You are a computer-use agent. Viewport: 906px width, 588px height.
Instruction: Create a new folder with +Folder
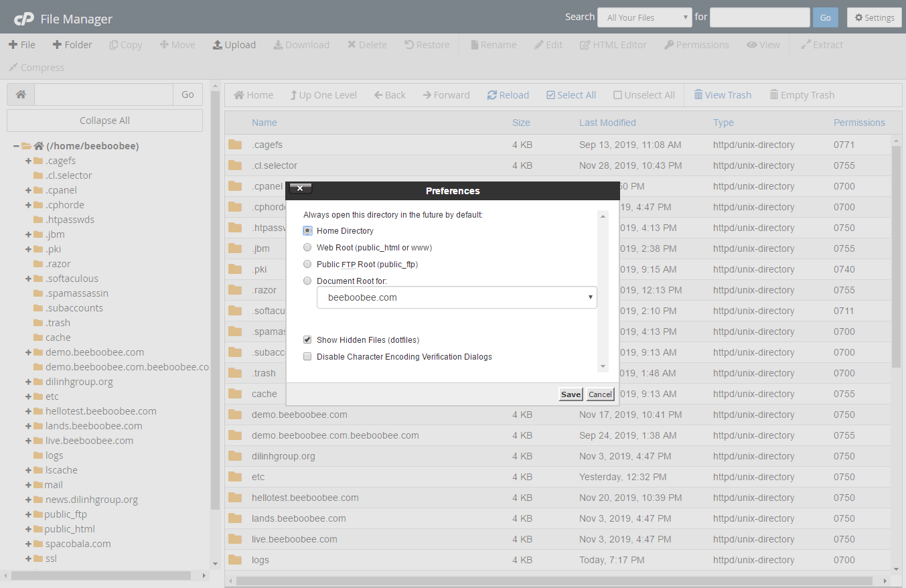tap(72, 45)
